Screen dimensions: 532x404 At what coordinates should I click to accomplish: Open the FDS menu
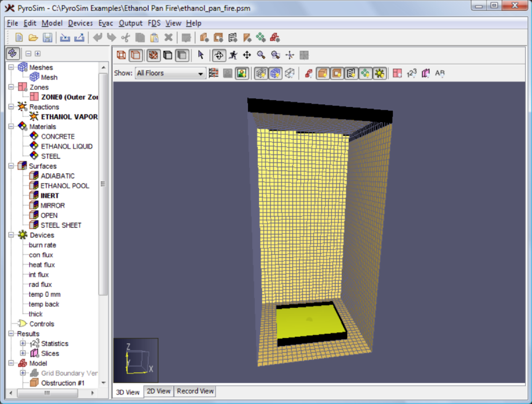pos(154,23)
